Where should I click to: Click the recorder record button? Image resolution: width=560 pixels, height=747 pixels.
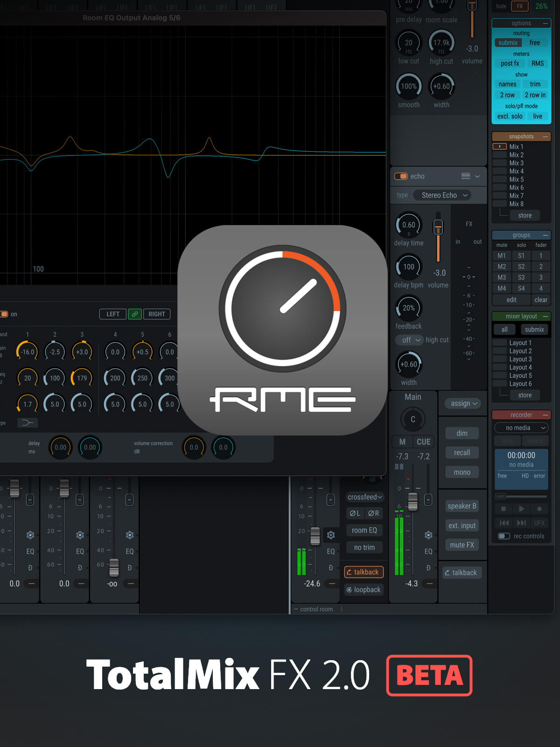click(x=539, y=509)
